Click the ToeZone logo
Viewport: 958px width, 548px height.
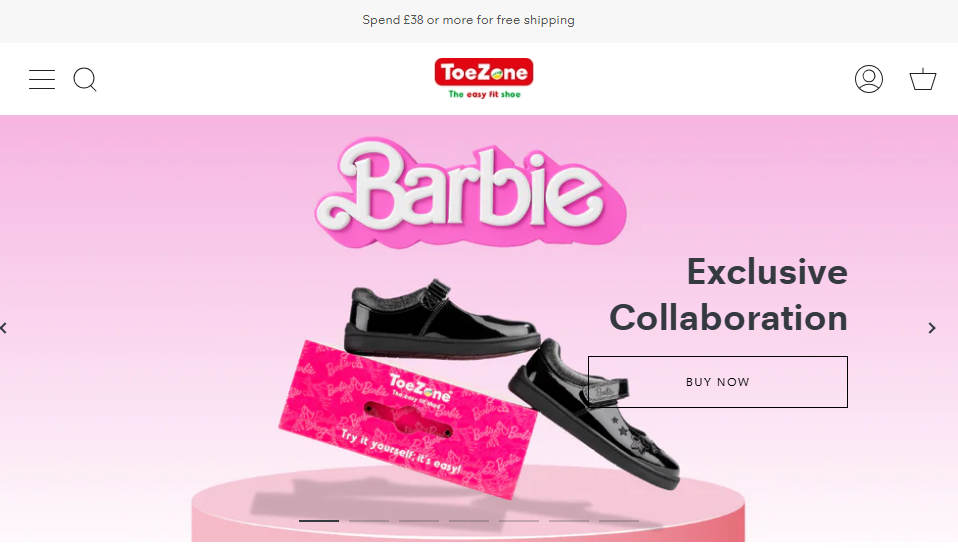(x=484, y=78)
